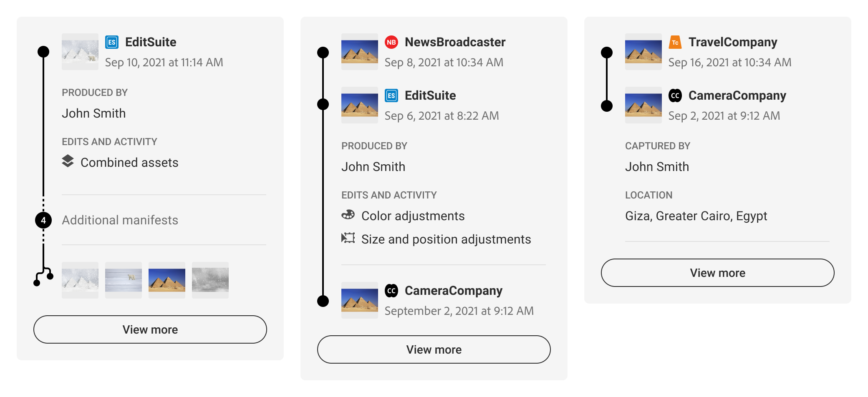Select the blue-sky pyramids ingredient thumbnail
Viewport: 868px width, 397px height.
[167, 280]
